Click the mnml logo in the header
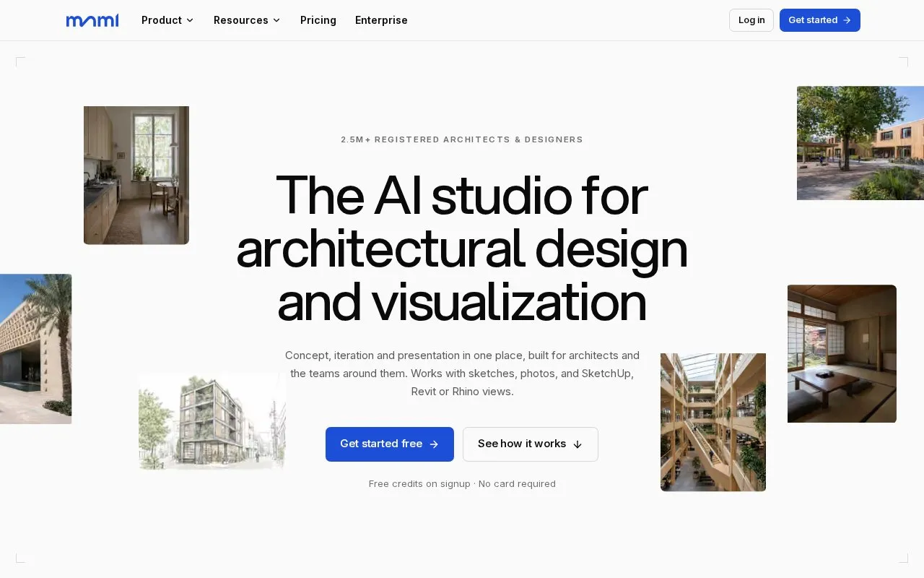Image resolution: width=924 pixels, height=578 pixels. tap(92, 20)
